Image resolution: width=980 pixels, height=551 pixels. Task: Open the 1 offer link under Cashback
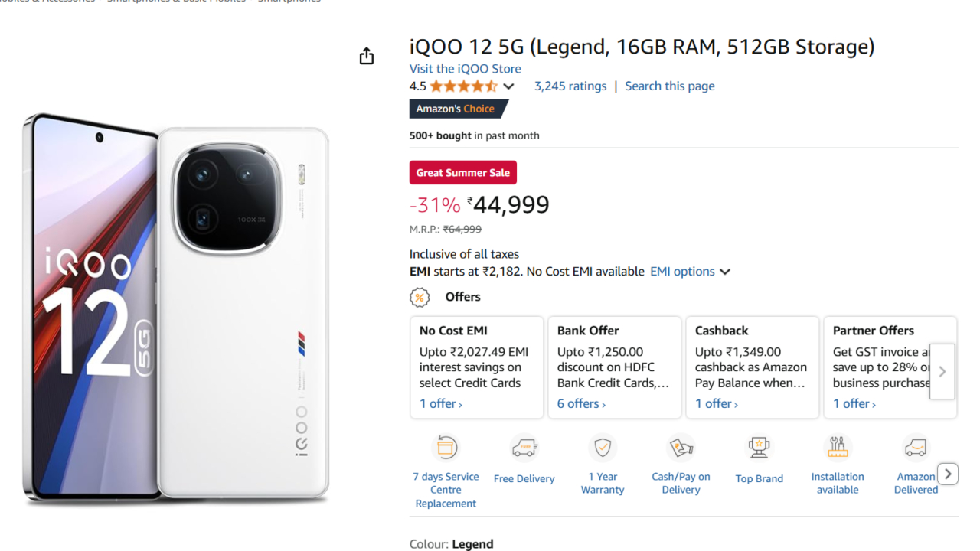click(717, 404)
